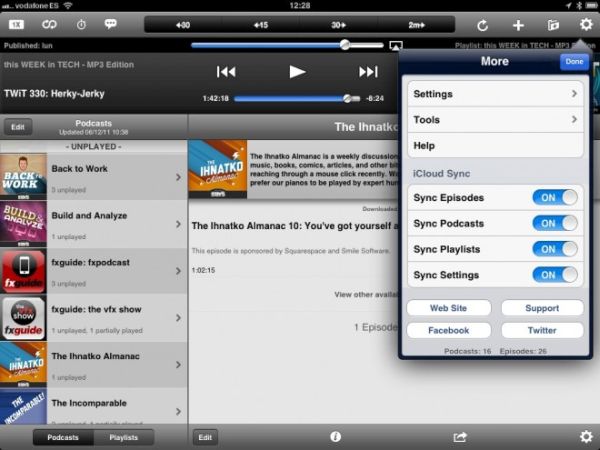Tap Done in the More popover

tap(574, 62)
